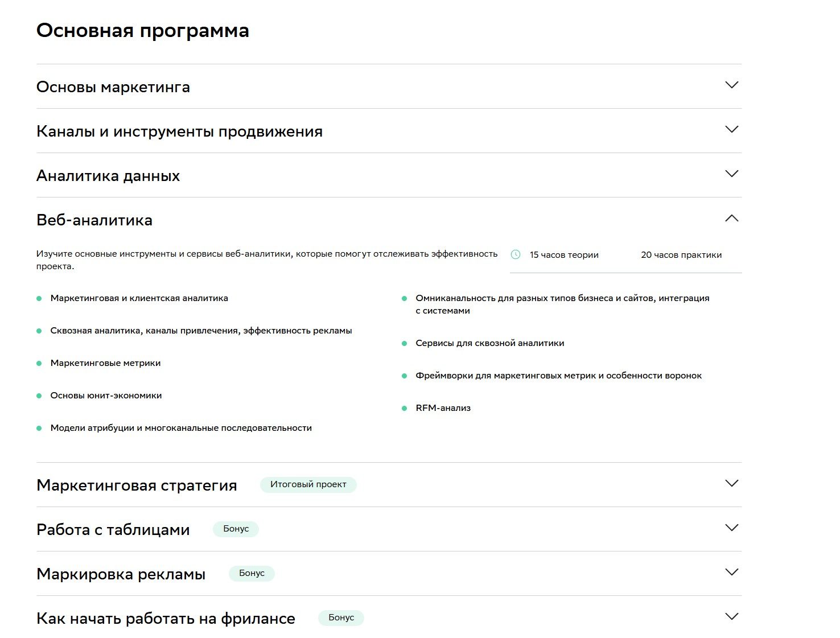This screenshot has width=840, height=638.
Task: Expand the Работа с таблицами chevron
Action: click(x=731, y=528)
